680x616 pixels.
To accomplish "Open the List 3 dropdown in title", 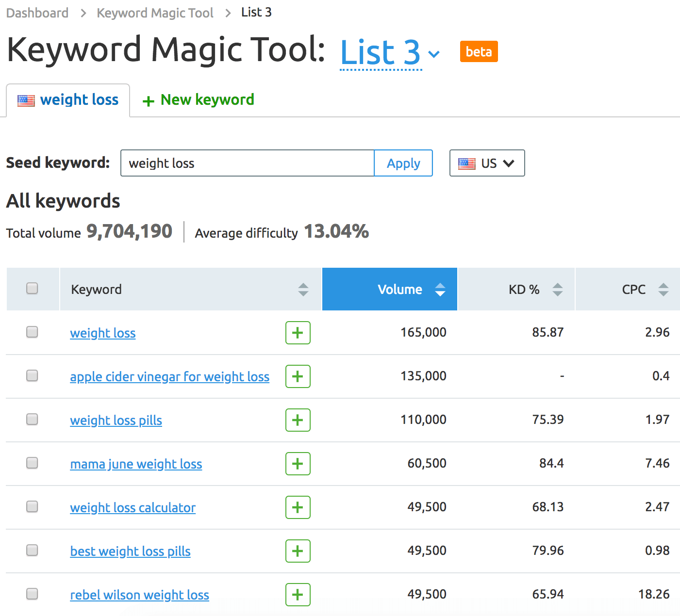I will pos(390,52).
